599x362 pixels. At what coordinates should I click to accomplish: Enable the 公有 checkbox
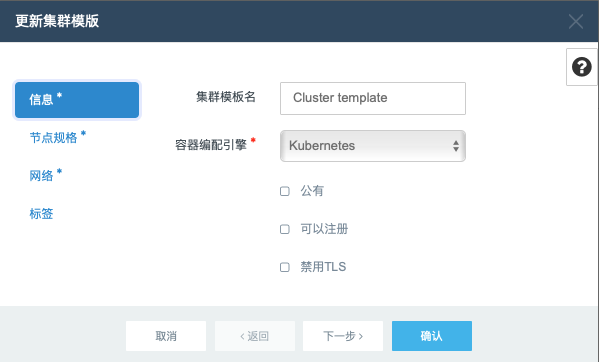click(x=285, y=191)
